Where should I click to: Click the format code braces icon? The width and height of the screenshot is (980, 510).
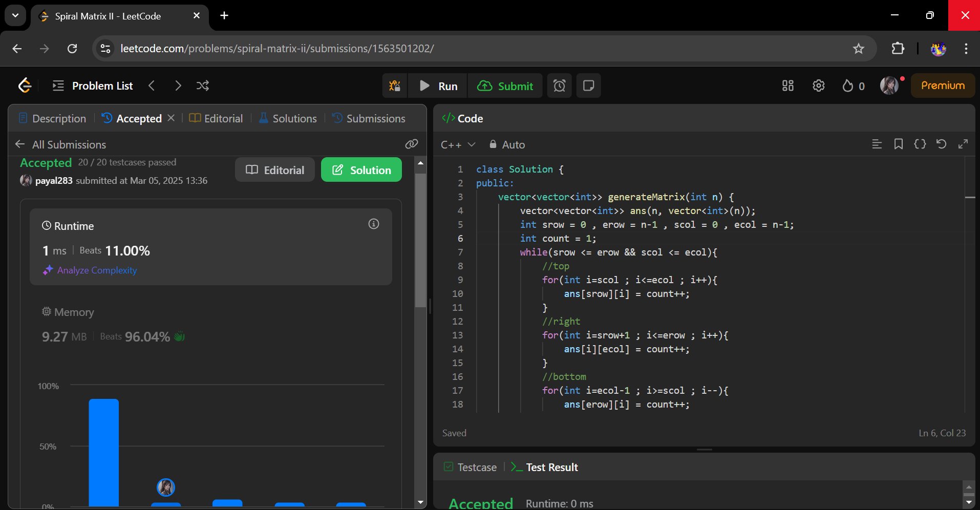pos(920,144)
